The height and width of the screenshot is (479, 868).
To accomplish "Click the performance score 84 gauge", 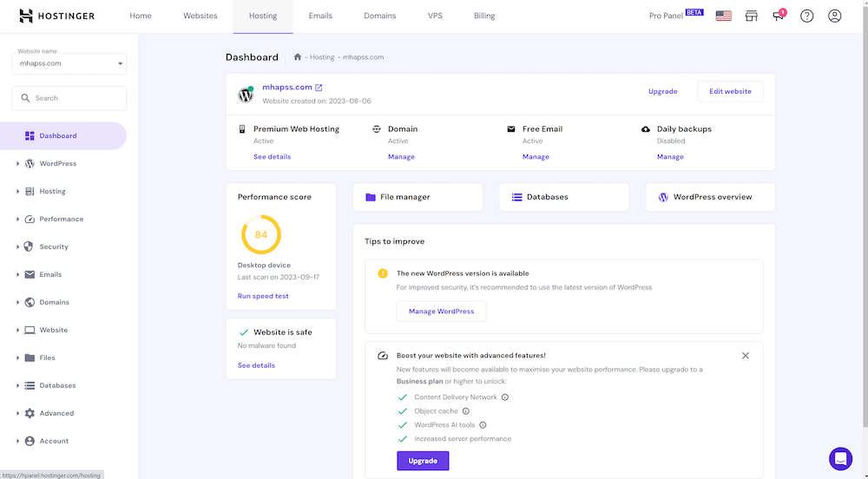I will tap(261, 234).
